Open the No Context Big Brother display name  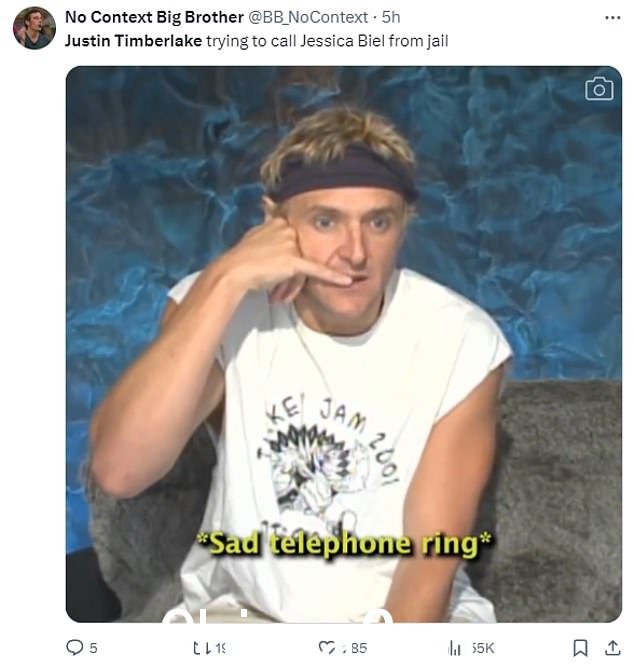coord(154,17)
